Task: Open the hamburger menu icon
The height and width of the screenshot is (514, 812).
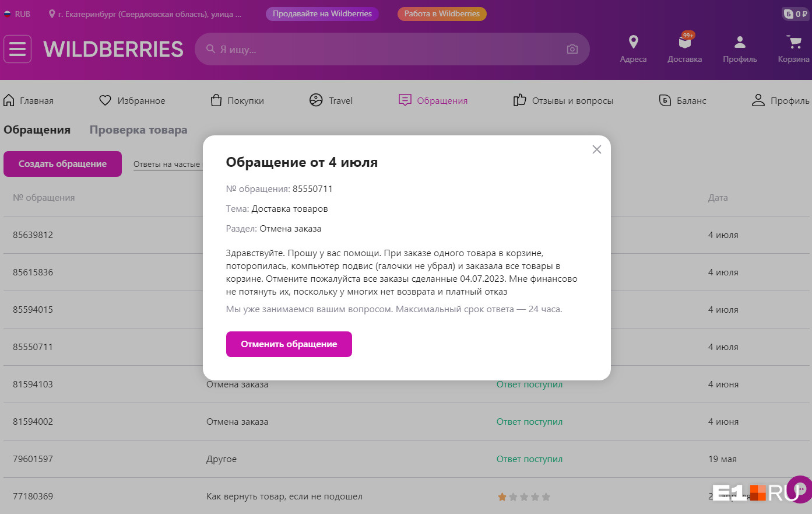Action: pos(17,49)
